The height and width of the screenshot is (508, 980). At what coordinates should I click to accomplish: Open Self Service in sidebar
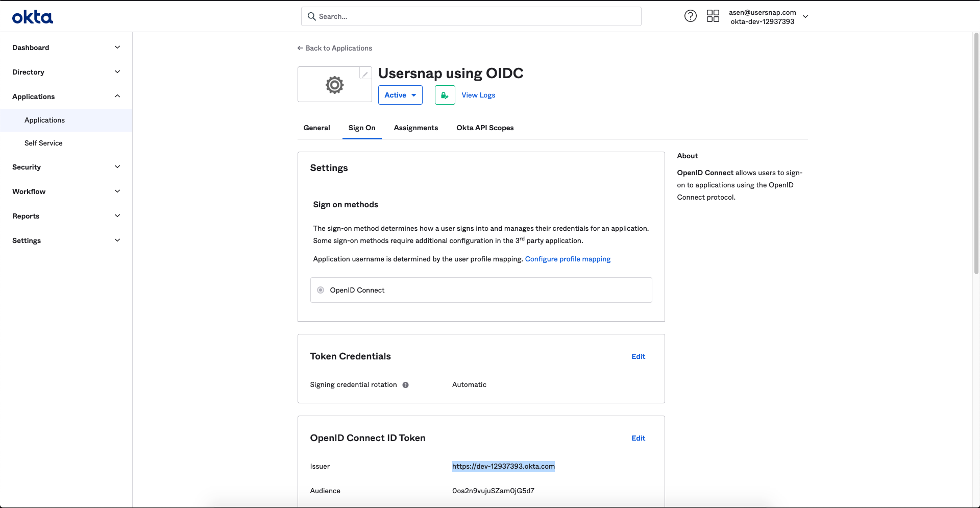pos(66,143)
